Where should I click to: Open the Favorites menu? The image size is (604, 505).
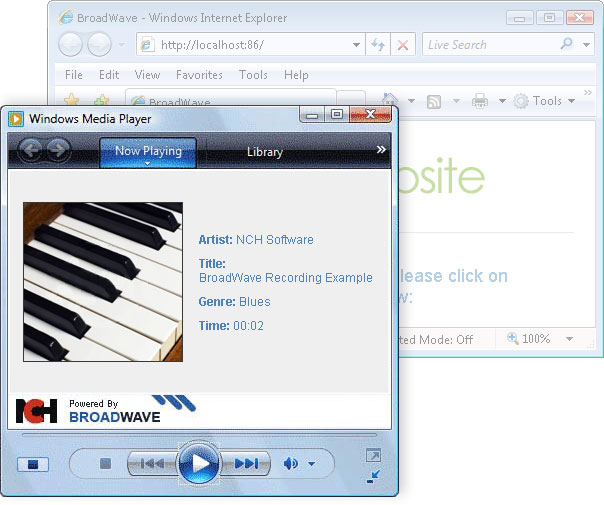click(x=199, y=75)
